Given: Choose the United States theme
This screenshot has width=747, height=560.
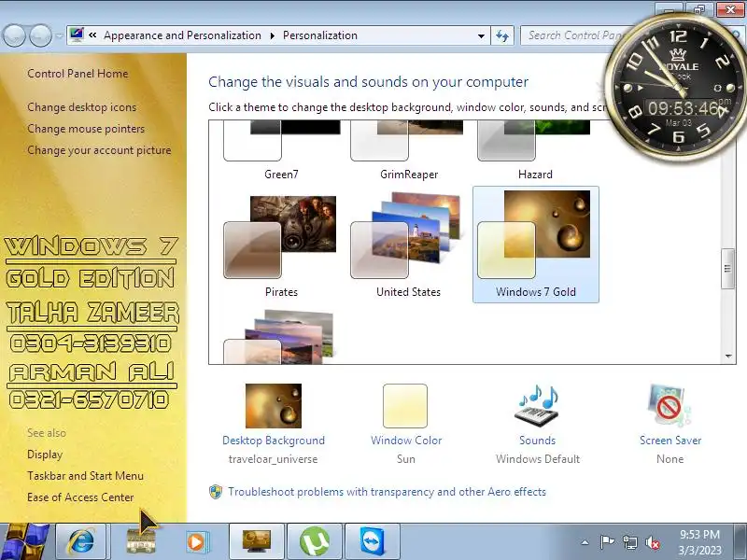Looking at the screenshot, I should [x=408, y=245].
